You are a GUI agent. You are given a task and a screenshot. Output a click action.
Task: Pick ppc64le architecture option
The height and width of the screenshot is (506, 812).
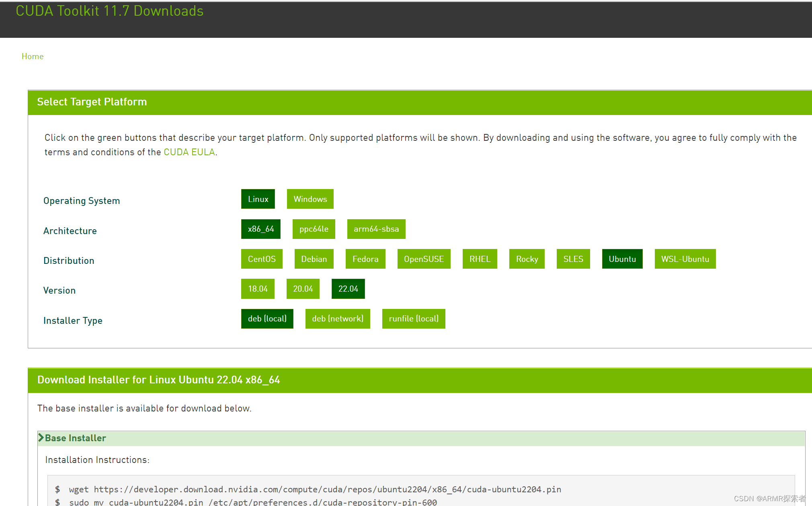click(x=314, y=229)
